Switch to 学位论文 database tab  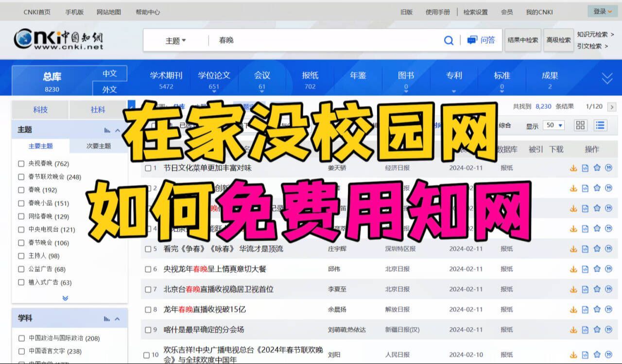214,80
